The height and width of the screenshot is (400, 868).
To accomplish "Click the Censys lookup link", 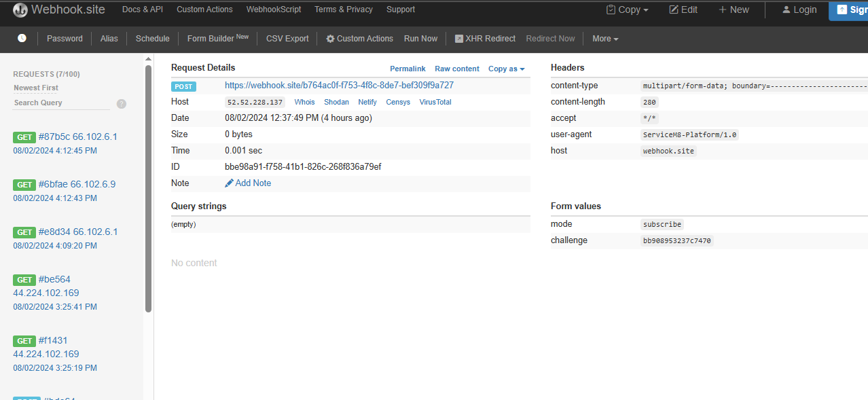I will click(398, 102).
